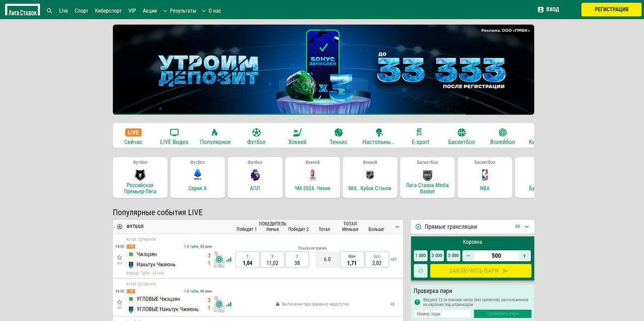This screenshot has height=321, width=644.
Task: Bet on Победит 2 at 38
Action: (x=297, y=260)
